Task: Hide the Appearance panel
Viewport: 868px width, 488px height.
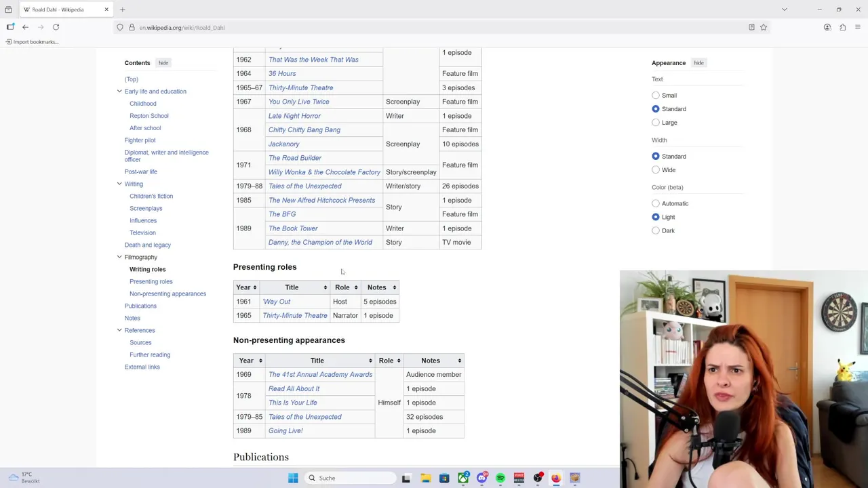Action: 698,63
